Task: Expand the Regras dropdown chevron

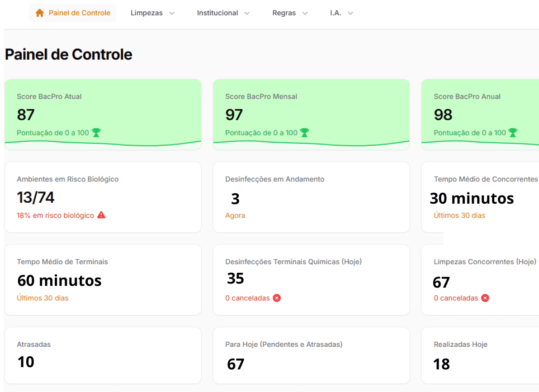Action: [x=305, y=14]
